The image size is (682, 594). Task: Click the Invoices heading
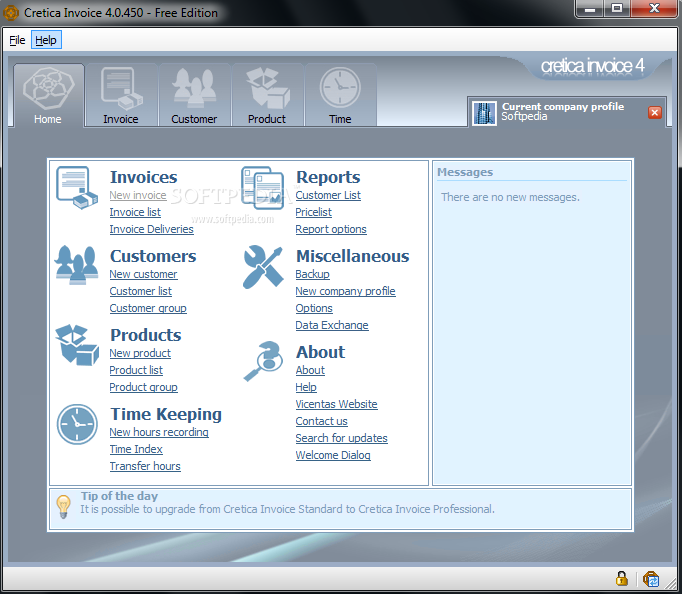click(144, 177)
